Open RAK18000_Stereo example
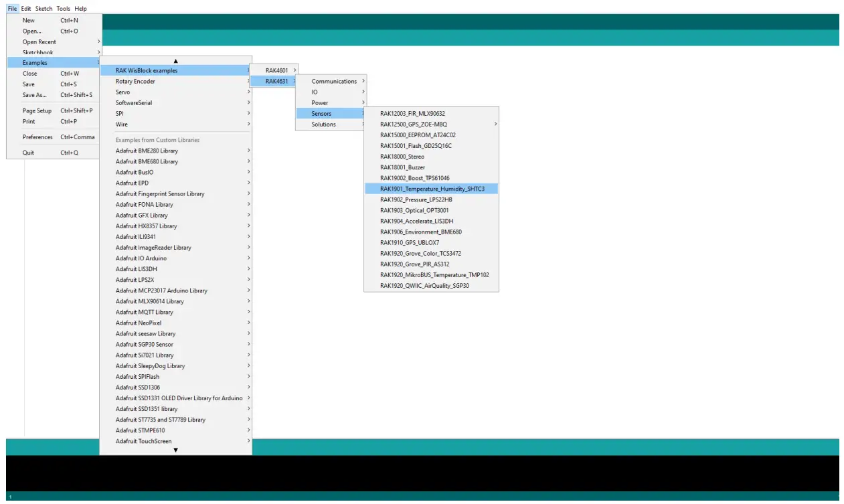This screenshot has height=504, width=844. pyautogui.click(x=431, y=156)
